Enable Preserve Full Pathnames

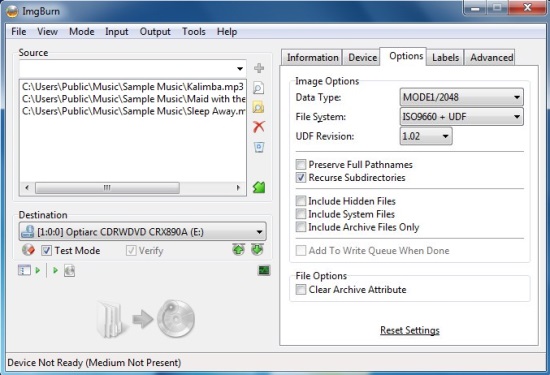point(301,165)
